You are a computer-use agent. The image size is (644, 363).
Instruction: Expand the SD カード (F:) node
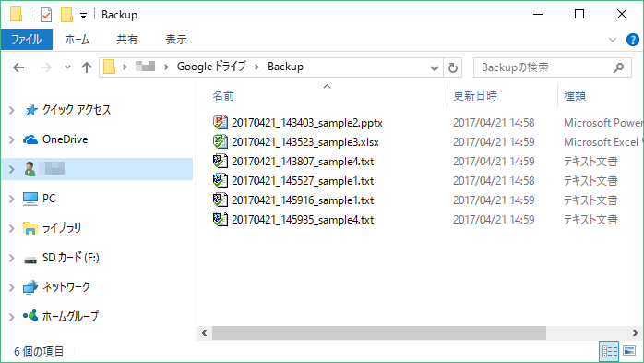click(12, 259)
